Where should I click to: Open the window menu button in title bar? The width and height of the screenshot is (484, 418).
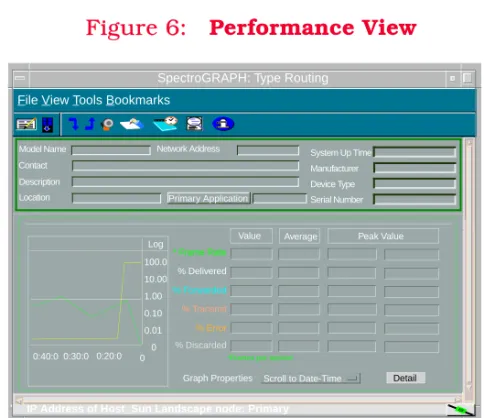click(x=21, y=78)
